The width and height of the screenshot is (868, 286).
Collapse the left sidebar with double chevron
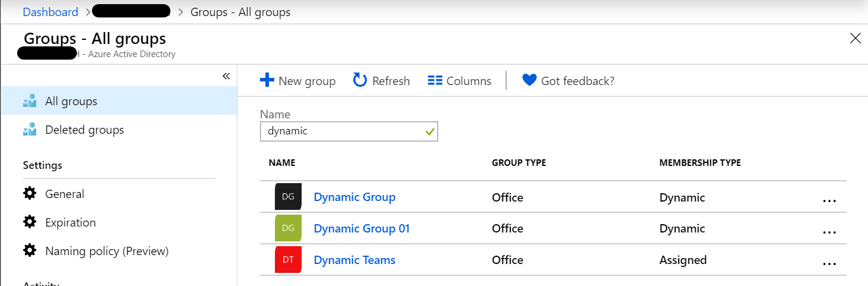[x=226, y=76]
